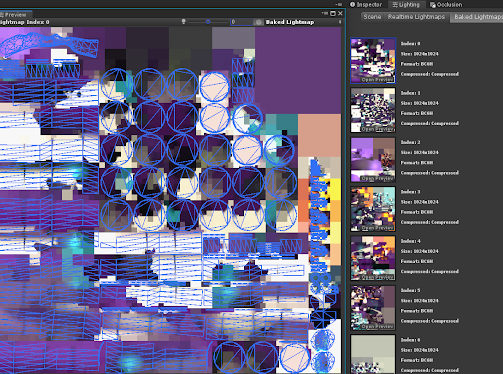
Task: Maximize the Preview window
Action: tap(333, 13)
